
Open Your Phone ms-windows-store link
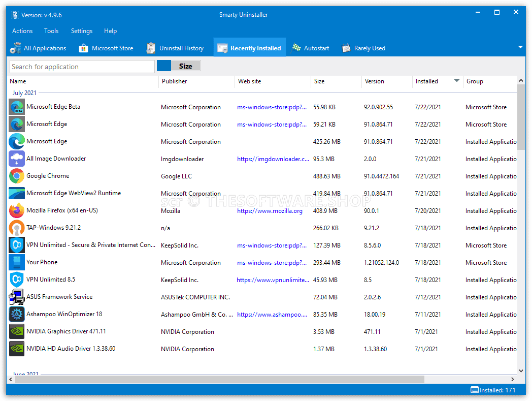click(x=272, y=263)
